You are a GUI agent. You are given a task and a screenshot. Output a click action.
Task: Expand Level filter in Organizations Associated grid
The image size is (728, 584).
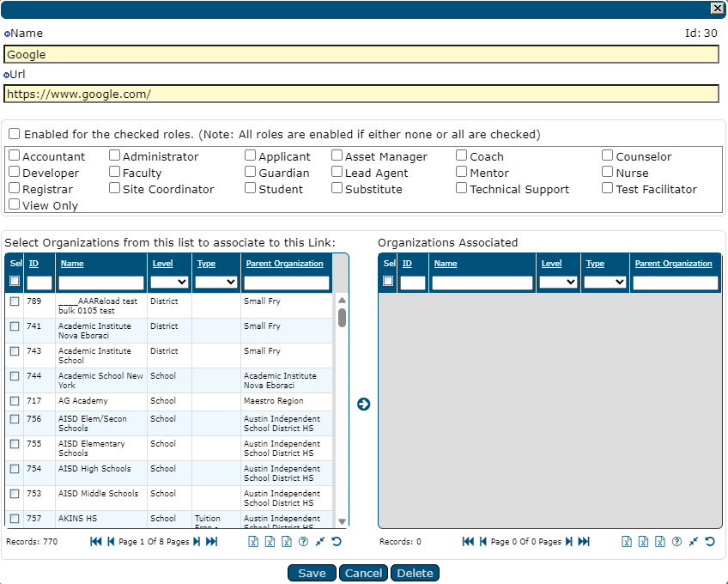coord(558,282)
